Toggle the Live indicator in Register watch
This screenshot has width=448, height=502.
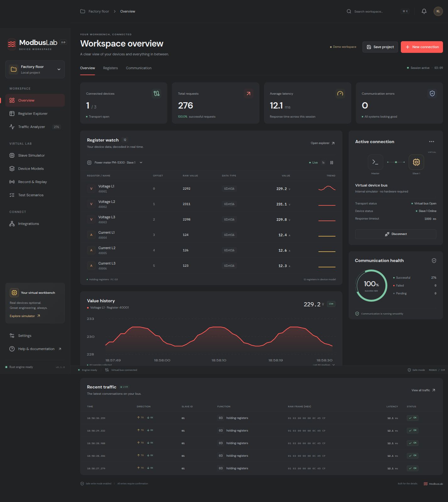tap(313, 163)
